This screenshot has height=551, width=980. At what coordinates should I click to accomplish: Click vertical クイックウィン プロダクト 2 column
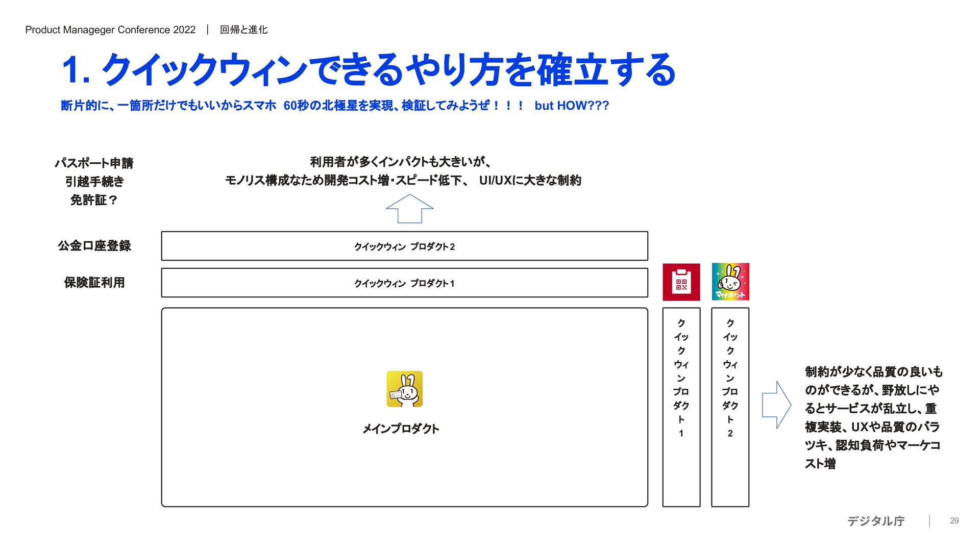(730, 407)
